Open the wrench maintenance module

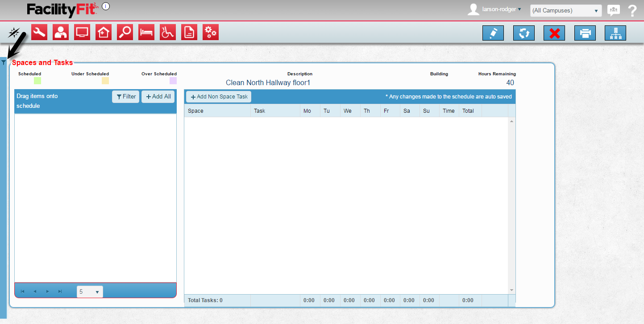click(39, 33)
